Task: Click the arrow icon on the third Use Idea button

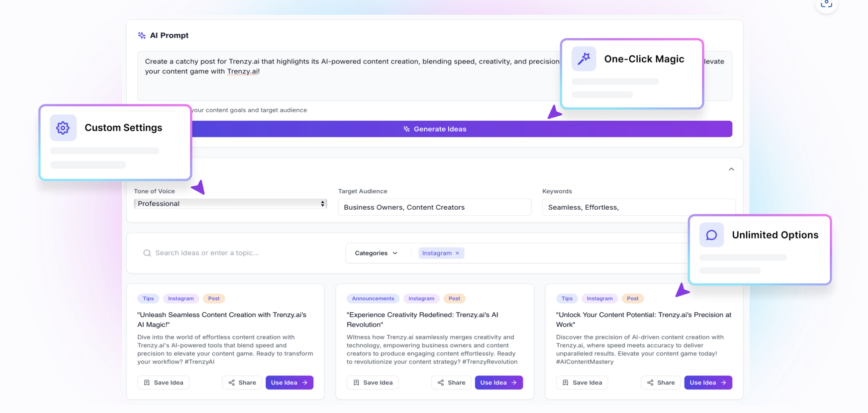Action: pos(723,383)
